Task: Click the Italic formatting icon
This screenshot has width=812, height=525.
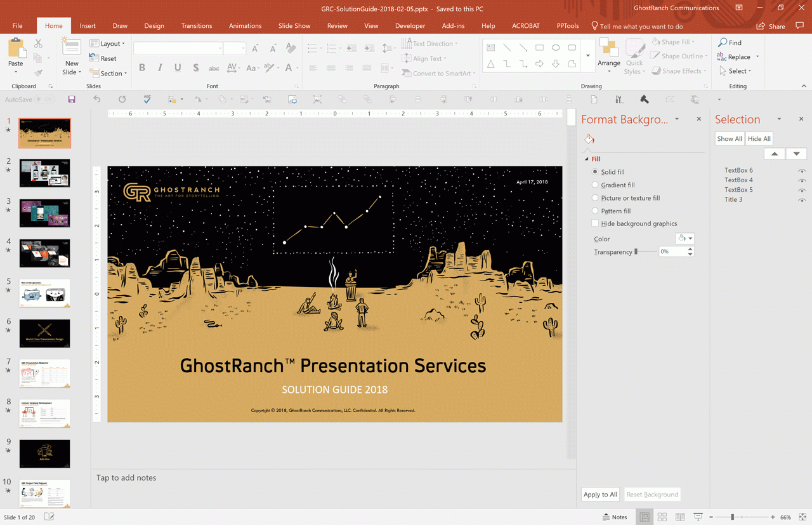Action: 160,67
